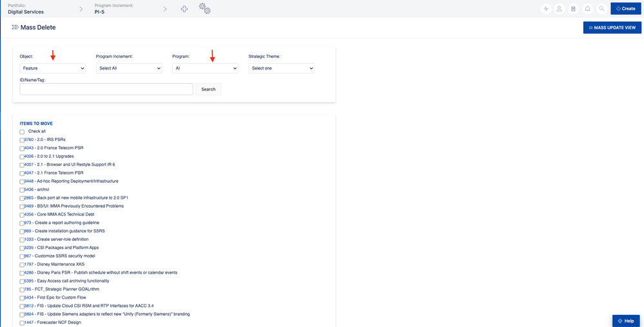Open feature link 5395
644x327 pixels.
click(29, 281)
